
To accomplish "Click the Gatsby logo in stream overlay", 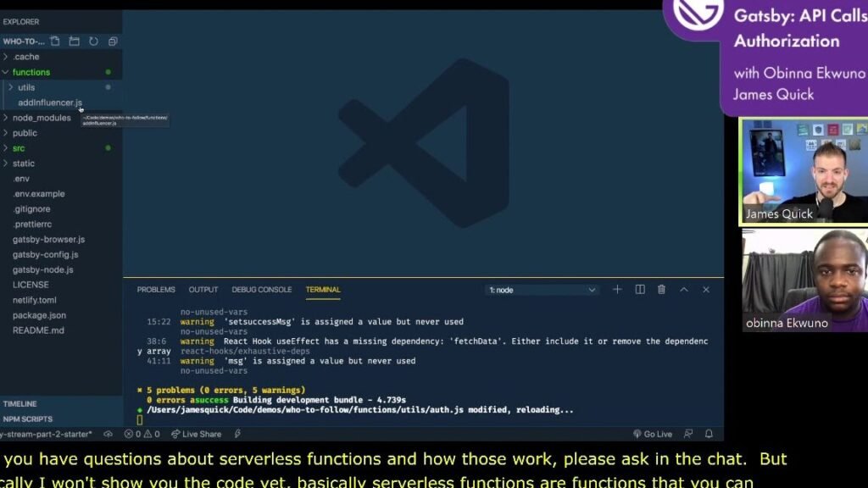I will pyautogui.click(x=698, y=12).
